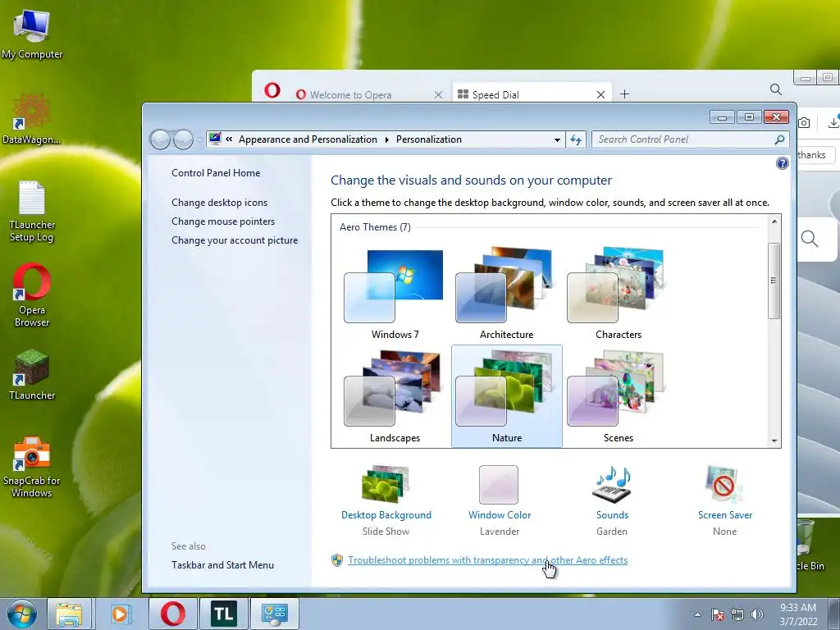Open My Computer desktop icon
Viewport: 840px width, 630px height.
[x=32, y=33]
